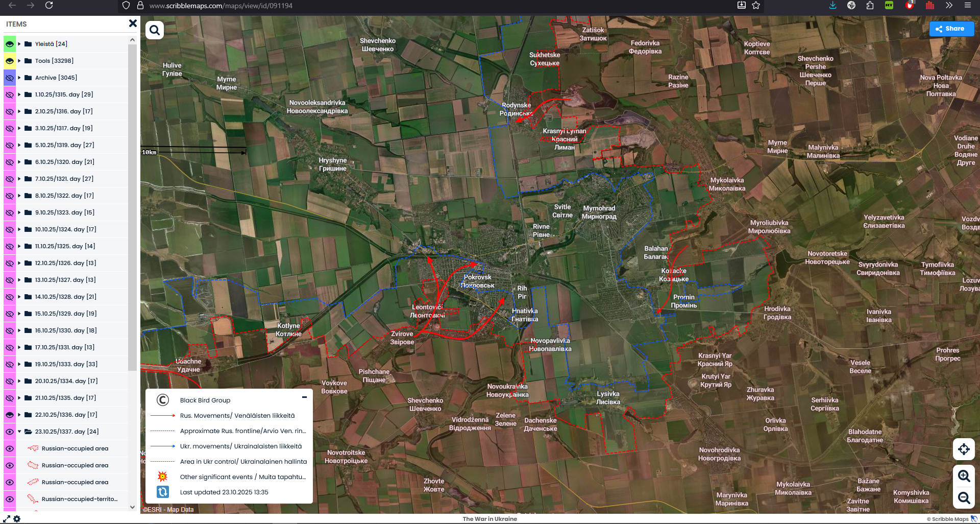Select the 17.10.25/1331. day [13] item
The height and width of the screenshot is (524, 980).
[65, 347]
